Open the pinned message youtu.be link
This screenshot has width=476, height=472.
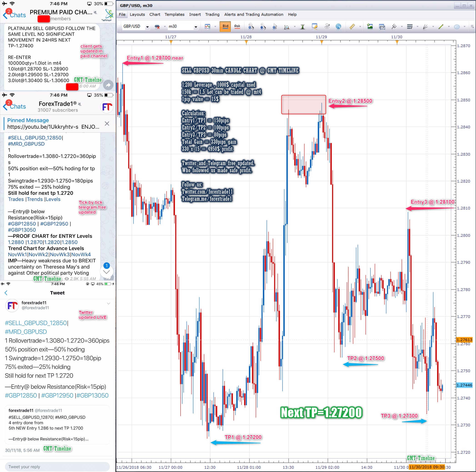click(43, 127)
